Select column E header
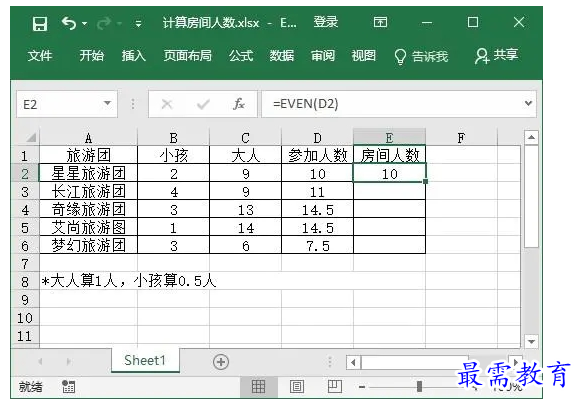The image size is (579, 406). click(389, 138)
